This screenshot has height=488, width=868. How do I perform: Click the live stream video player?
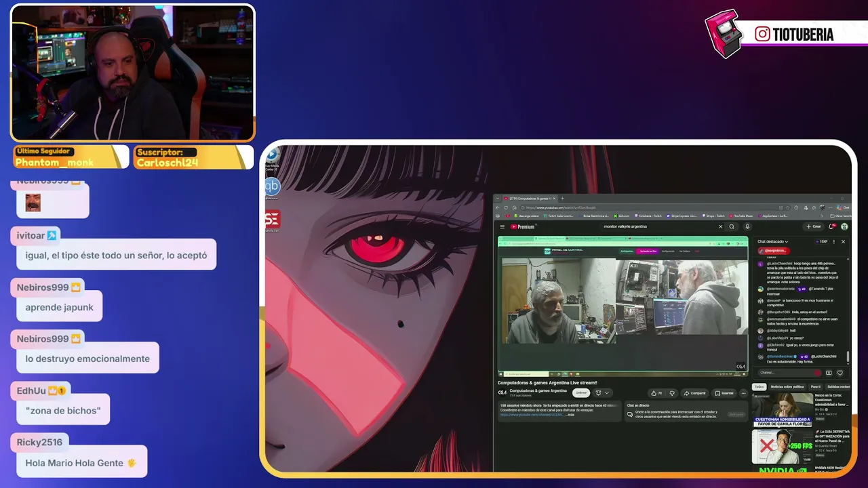coord(623,306)
